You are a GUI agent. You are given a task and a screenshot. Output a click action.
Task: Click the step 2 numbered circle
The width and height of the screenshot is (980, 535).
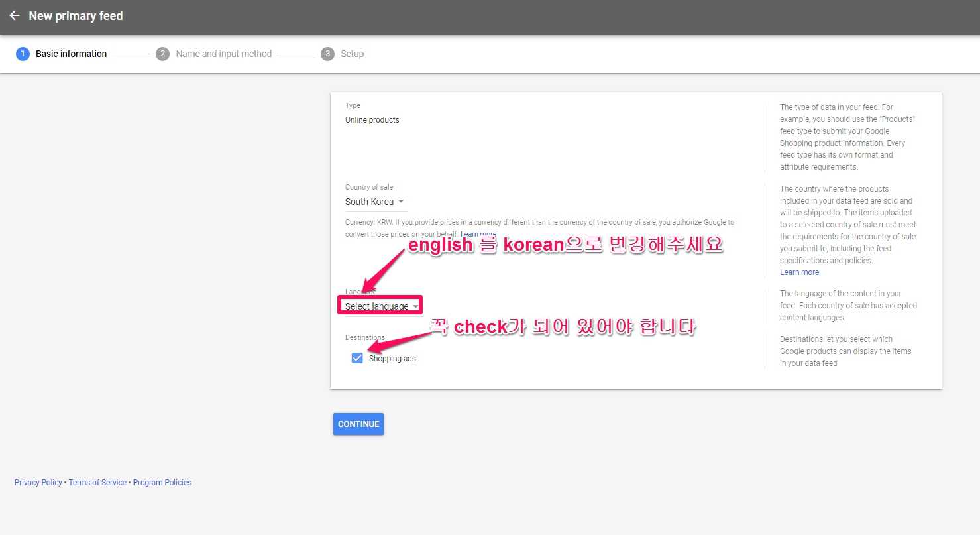click(x=162, y=54)
